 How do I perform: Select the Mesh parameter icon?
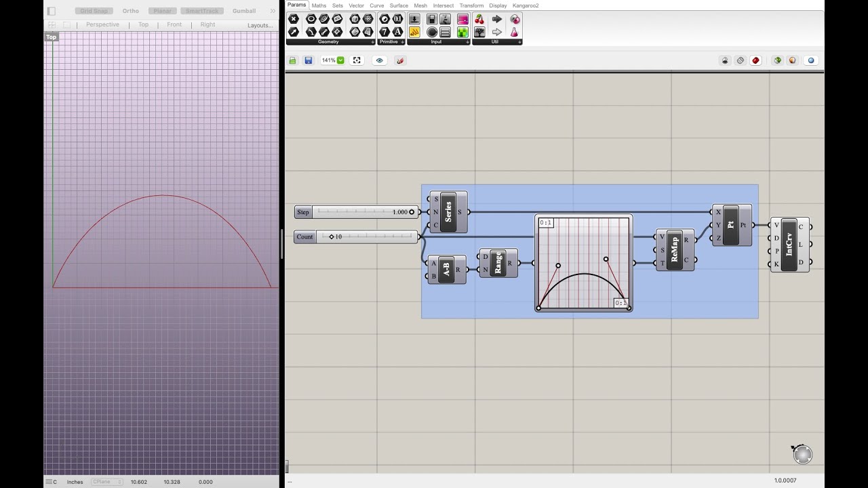[x=368, y=19]
